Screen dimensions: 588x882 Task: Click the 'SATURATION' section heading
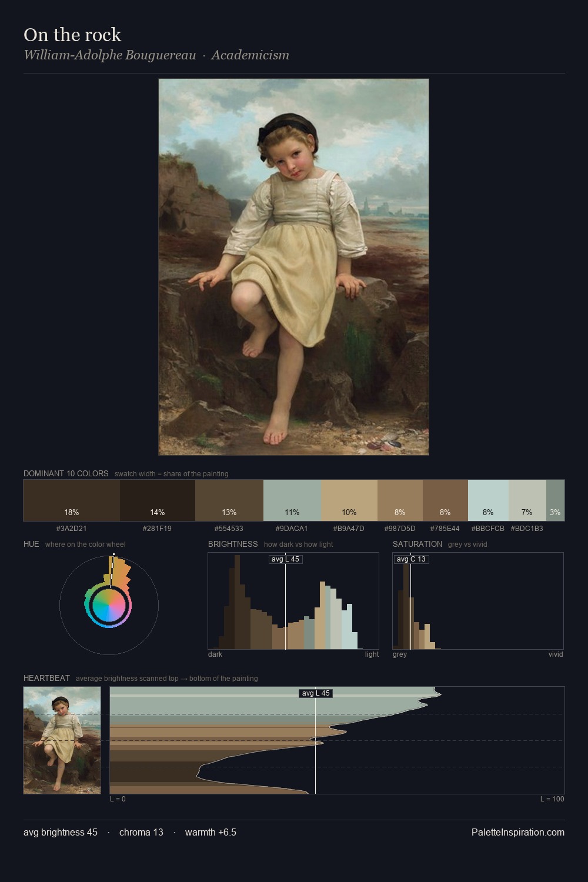(417, 544)
